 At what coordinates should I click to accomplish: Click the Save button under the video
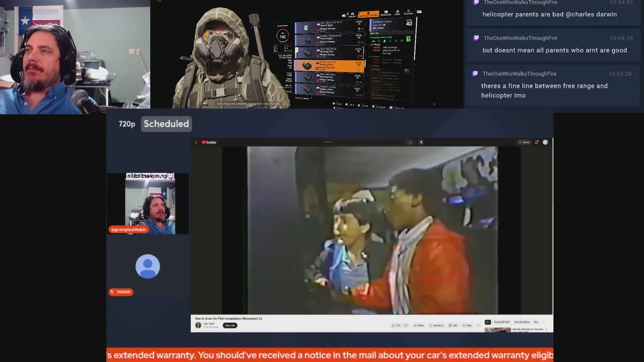click(x=467, y=326)
